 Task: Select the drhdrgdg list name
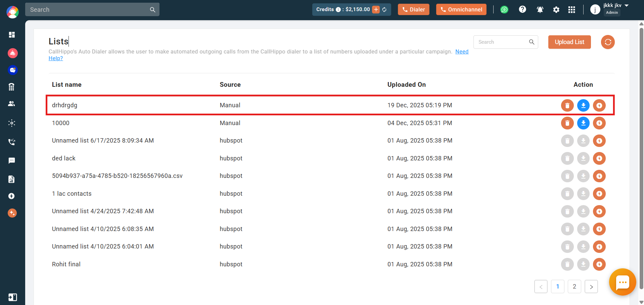(x=64, y=105)
